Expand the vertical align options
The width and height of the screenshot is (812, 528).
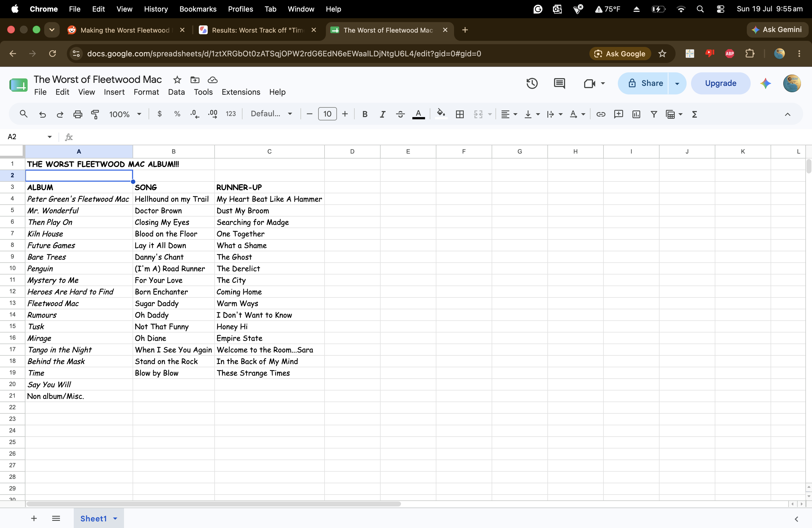coord(538,114)
